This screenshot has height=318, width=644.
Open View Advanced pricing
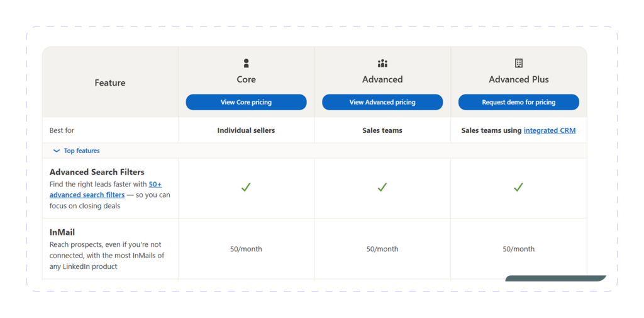[382, 102]
